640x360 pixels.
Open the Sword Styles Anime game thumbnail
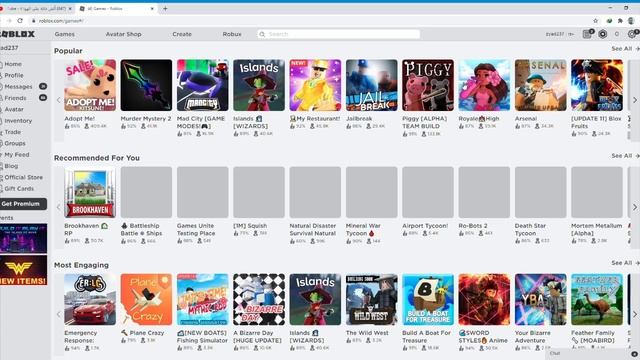[x=484, y=299]
